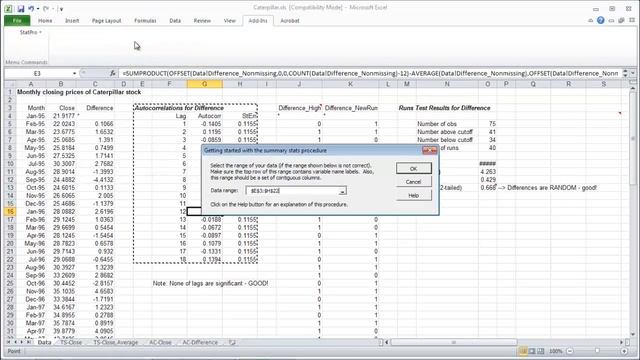Switch to the Page Layout tab
640x360 pixels.
(106, 20)
